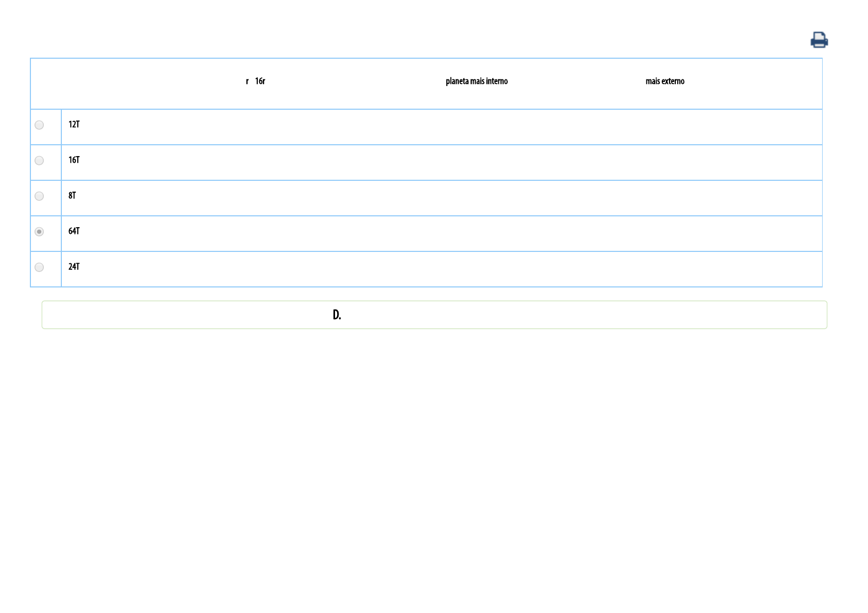
Task: Click the 8T answer label
Action: [72, 196]
